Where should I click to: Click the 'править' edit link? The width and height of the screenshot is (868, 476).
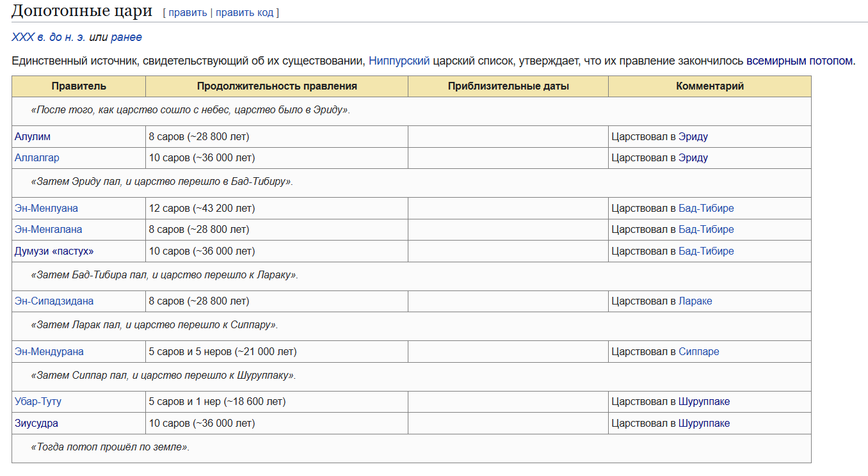pos(188,12)
